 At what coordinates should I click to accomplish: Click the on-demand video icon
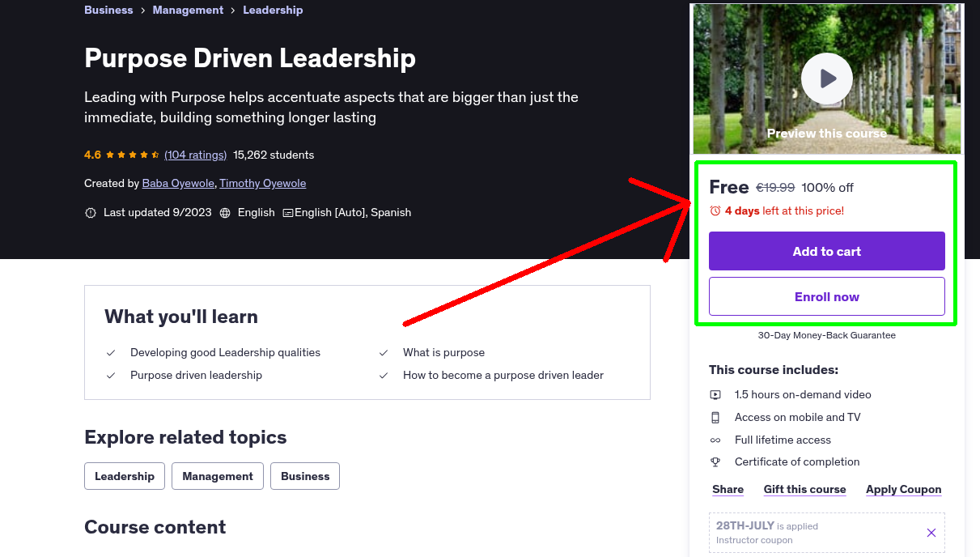point(715,395)
